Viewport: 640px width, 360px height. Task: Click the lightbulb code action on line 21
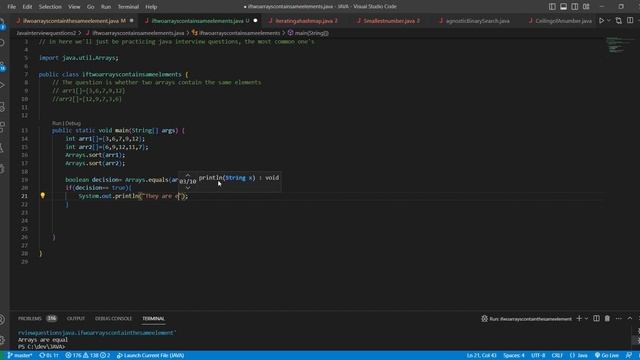pos(42,196)
